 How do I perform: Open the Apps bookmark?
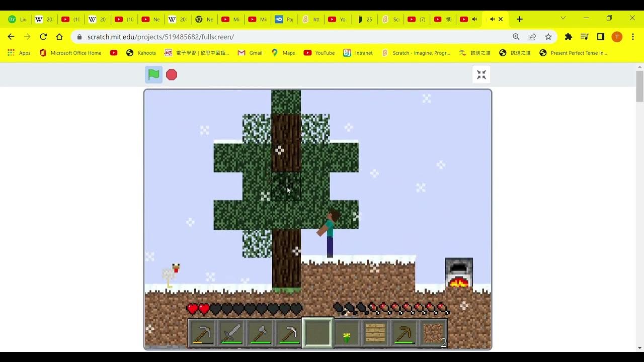pyautogui.click(x=19, y=53)
